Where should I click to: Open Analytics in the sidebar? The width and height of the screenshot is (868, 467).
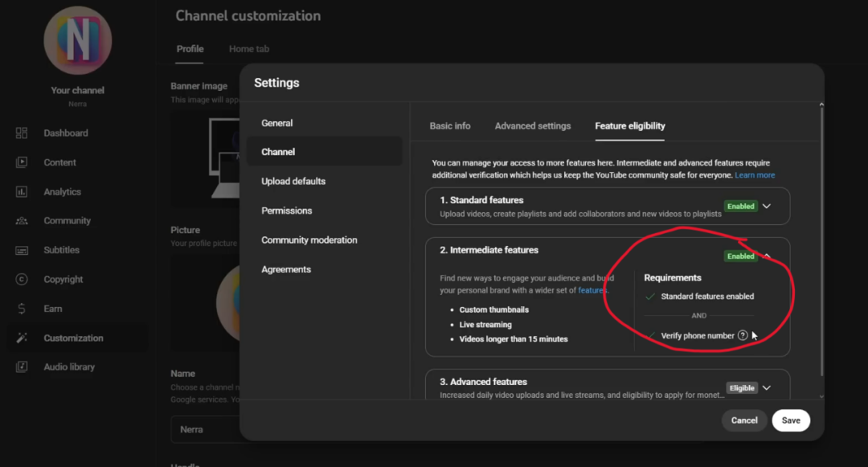(x=63, y=191)
